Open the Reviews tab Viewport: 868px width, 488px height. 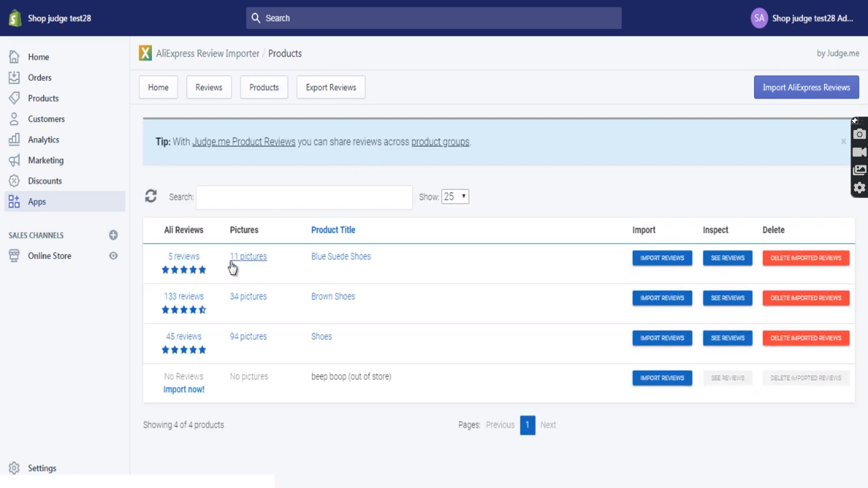coord(209,87)
